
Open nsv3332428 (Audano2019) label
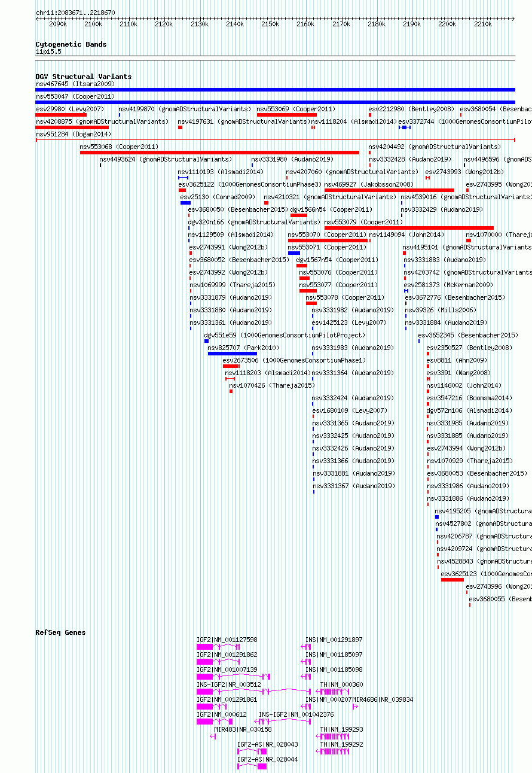pos(410,159)
